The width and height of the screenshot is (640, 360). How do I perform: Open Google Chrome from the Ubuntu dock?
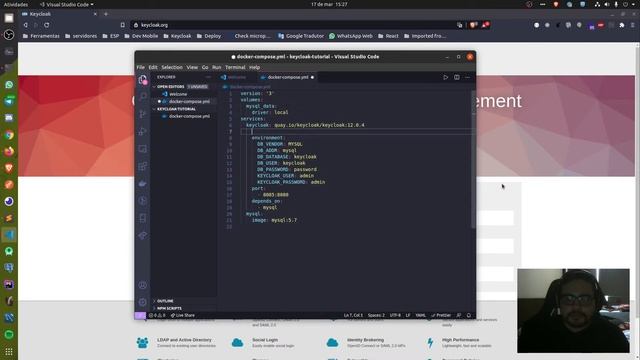9,135
